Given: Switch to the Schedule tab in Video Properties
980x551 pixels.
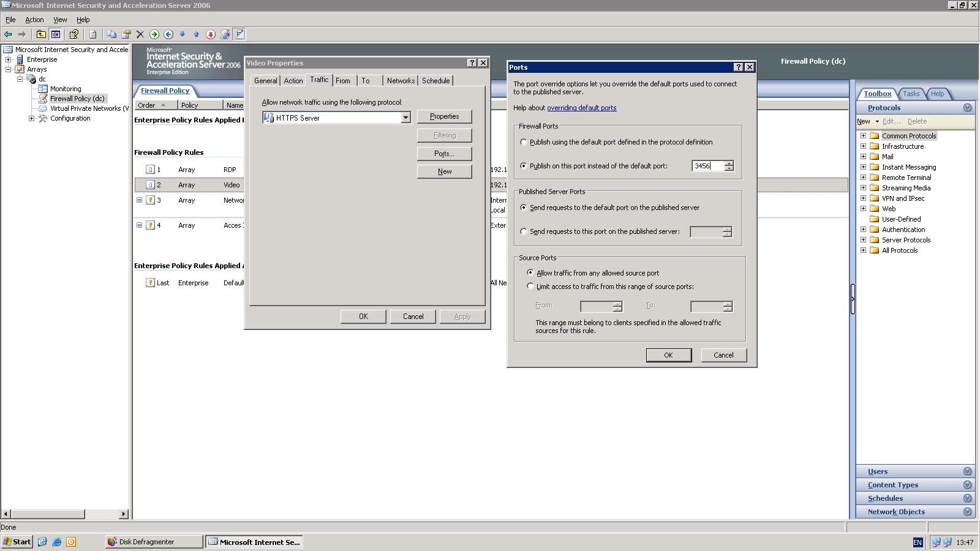Looking at the screenshot, I should (435, 81).
